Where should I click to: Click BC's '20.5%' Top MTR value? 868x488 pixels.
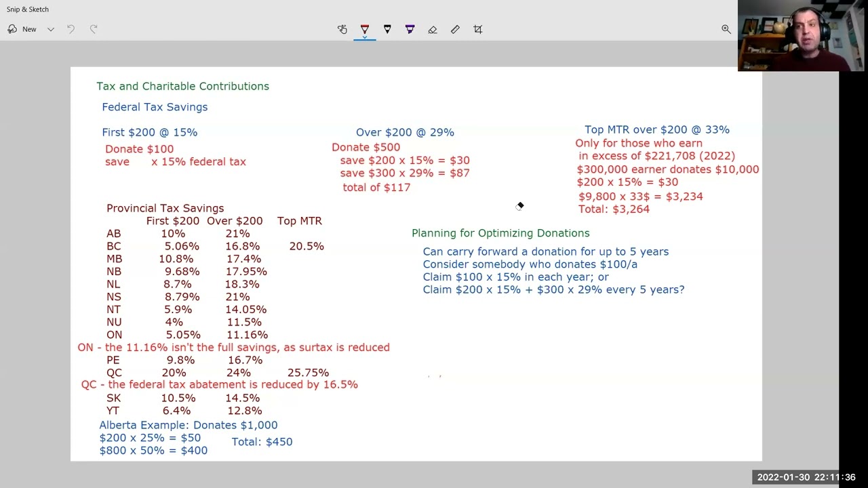point(307,246)
